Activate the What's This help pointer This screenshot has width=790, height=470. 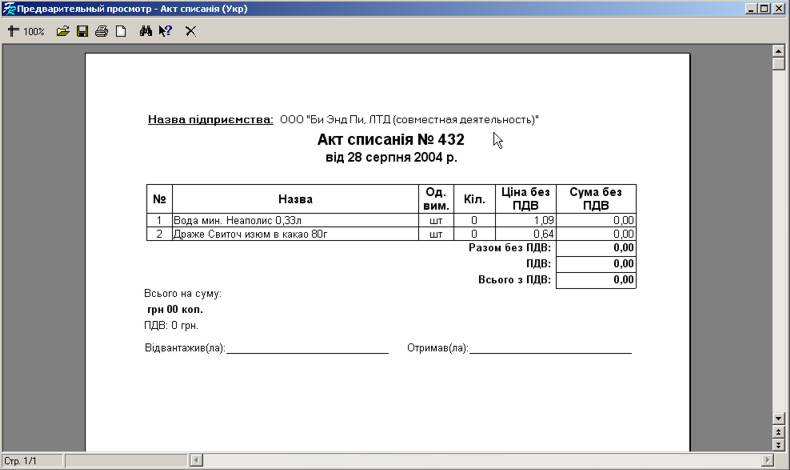(x=165, y=31)
